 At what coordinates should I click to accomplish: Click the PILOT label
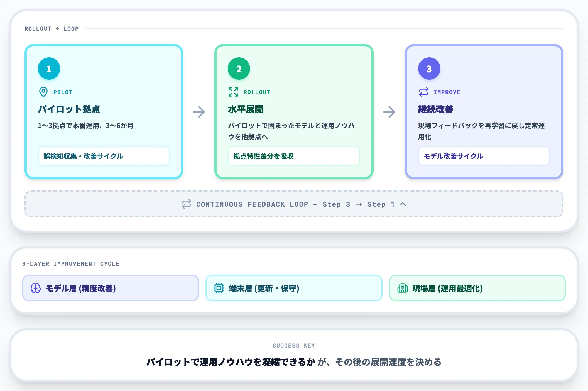[x=63, y=92]
